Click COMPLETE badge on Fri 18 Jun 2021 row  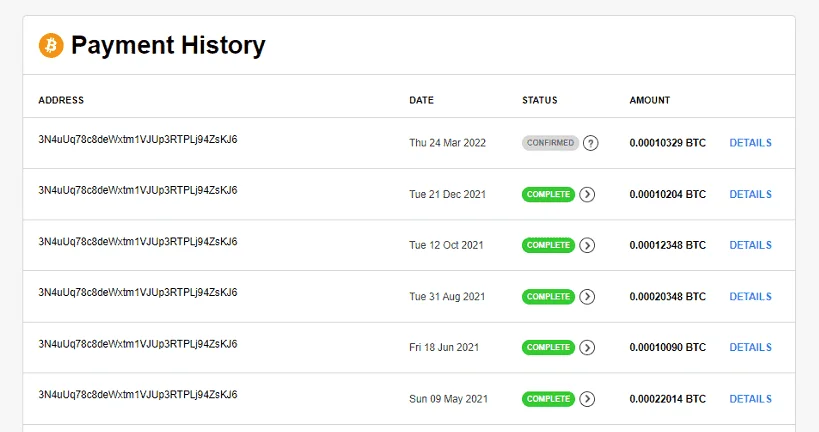point(548,347)
